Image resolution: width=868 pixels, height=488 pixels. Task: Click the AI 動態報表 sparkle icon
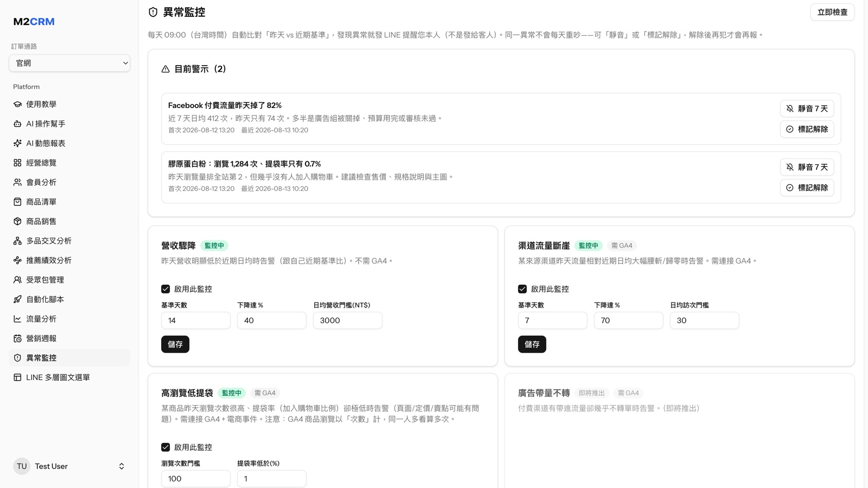coord(17,143)
